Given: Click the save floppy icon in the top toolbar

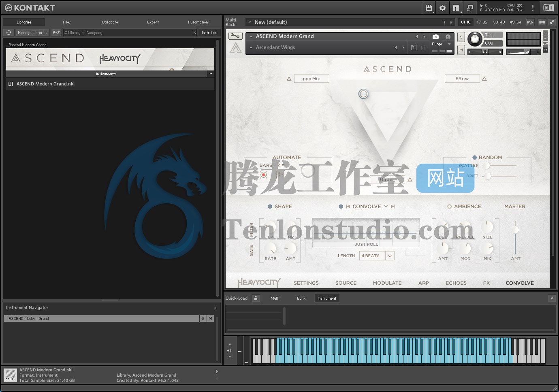Looking at the screenshot, I should tap(428, 7).
